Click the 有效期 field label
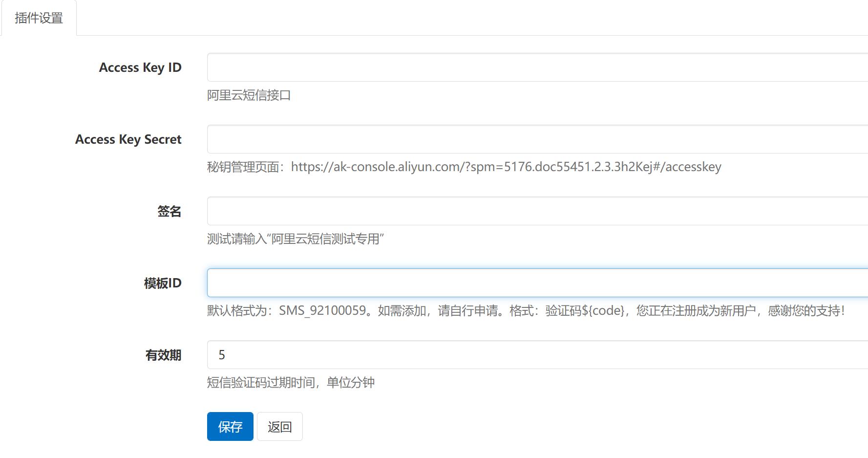 (x=163, y=355)
